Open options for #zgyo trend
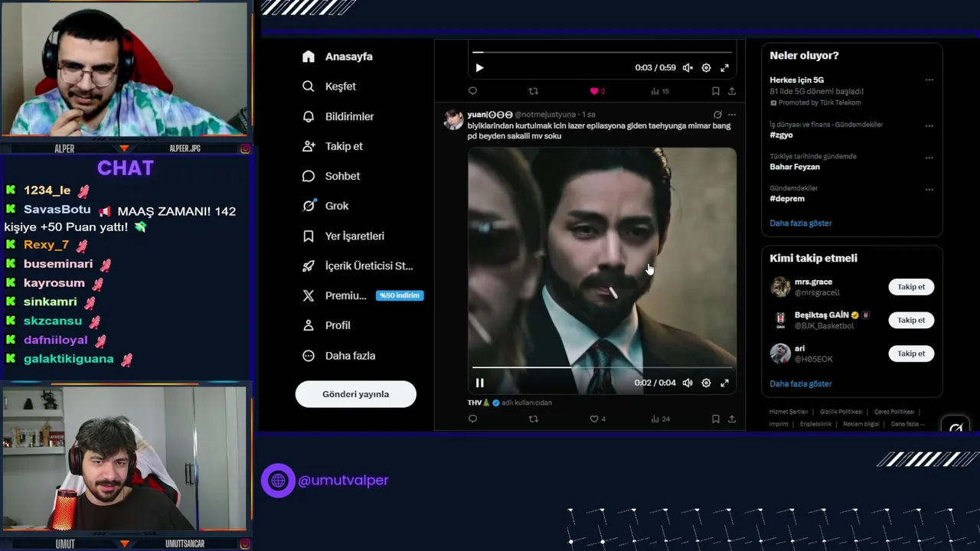Screen dimensions: 980x551 point(929,126)
